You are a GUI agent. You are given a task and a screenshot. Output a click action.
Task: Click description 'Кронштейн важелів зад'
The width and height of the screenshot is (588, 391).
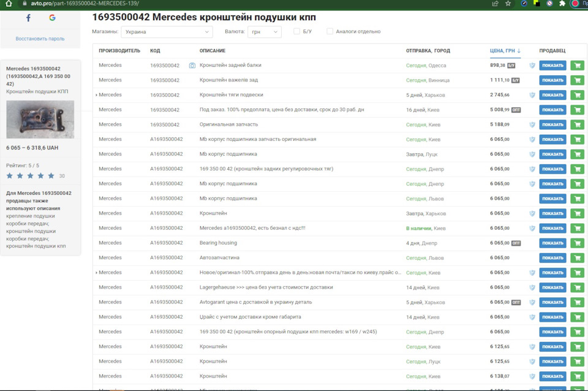click(x=228, y=80)
